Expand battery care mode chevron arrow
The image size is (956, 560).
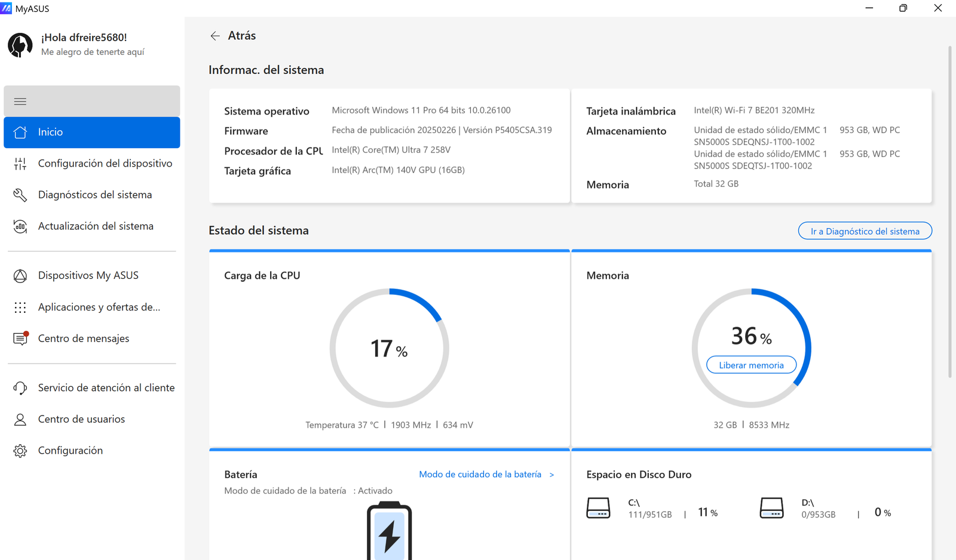pos(551,475)
